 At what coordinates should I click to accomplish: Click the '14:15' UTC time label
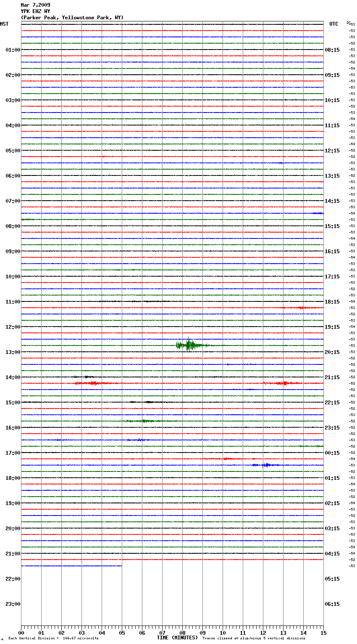click(x=332, y=201)
